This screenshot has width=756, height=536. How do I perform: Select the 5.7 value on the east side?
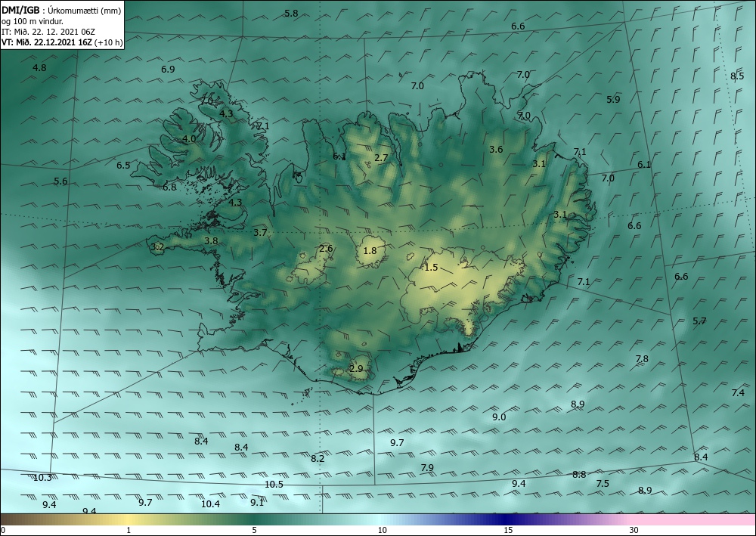click(x=699, y=321)
